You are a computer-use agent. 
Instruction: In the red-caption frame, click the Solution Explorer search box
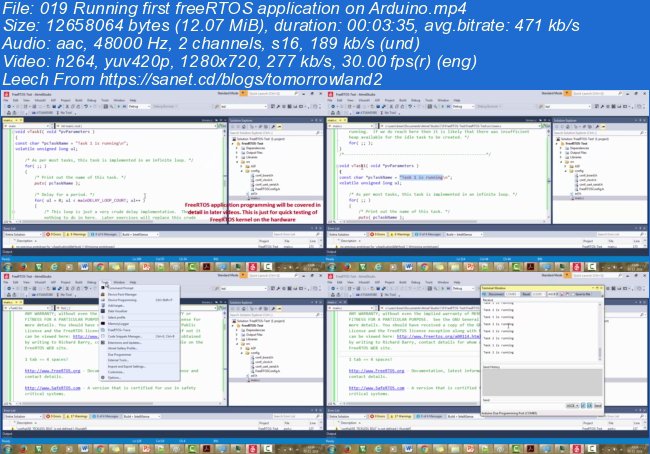275,133
